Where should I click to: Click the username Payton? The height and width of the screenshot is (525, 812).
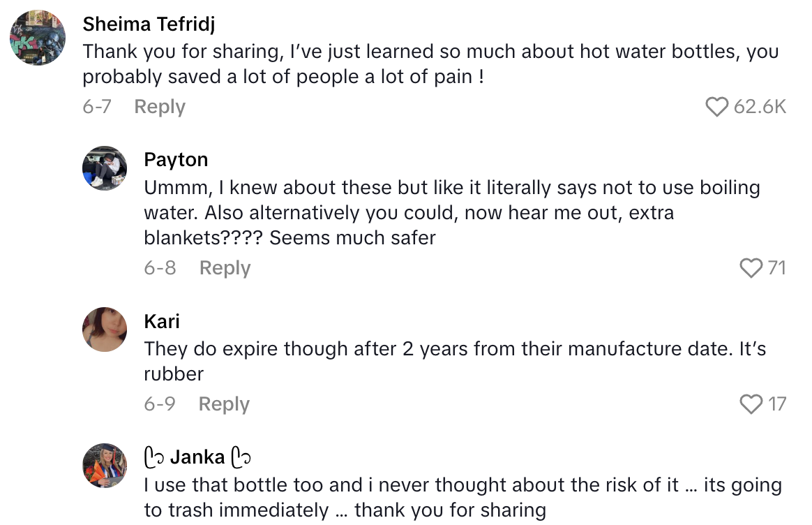pos(176,159)
